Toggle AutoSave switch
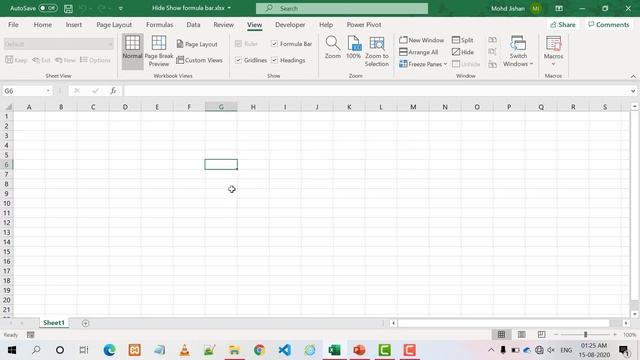Viewport: 640px width, 360px height. [x=48, y=8]
